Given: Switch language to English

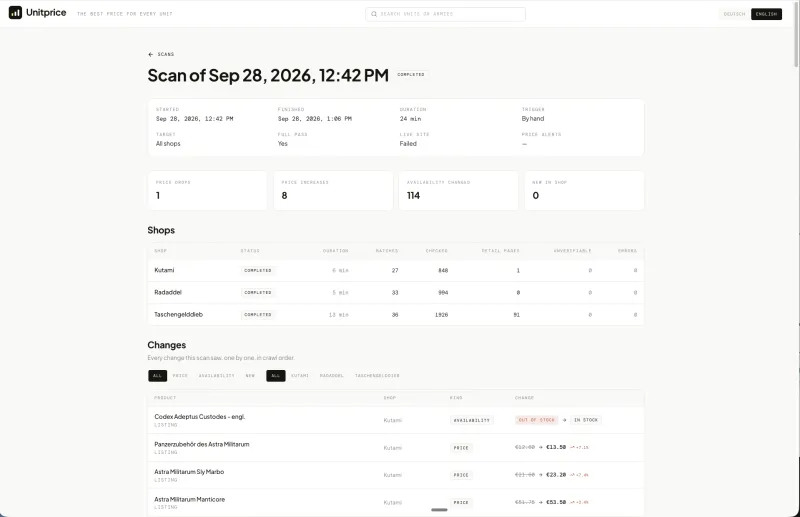Looking at the screenshot, I should click(766, 14).
